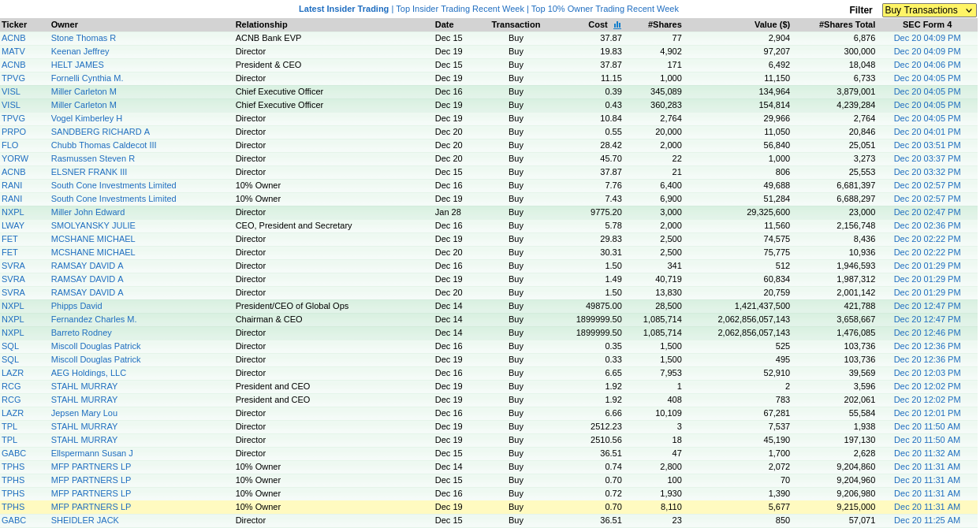View owner Vogel Kimberley H

coord(87,118)
